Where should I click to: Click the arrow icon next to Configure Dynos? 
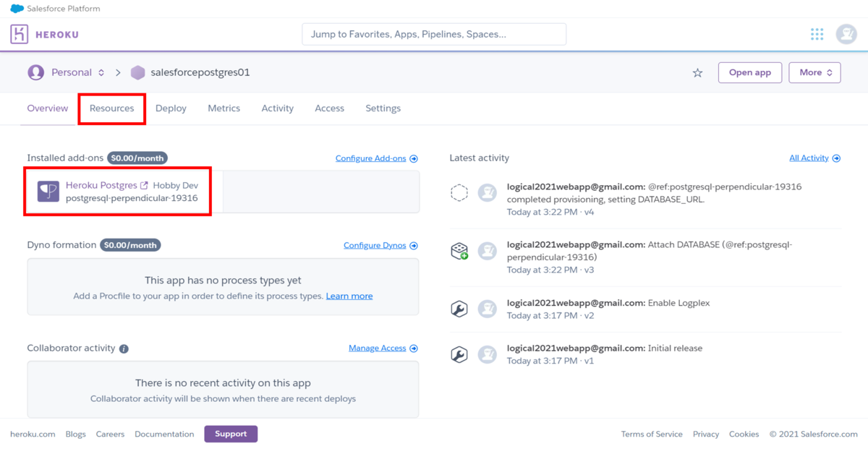click(414, 246)
